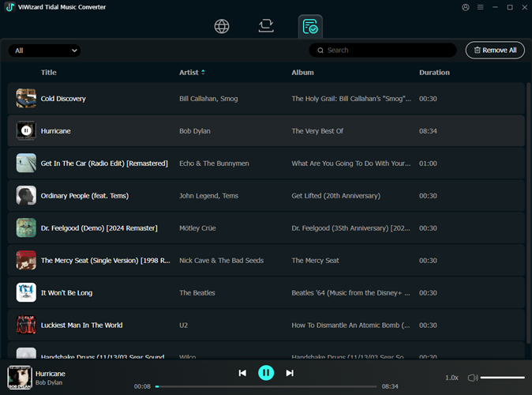Click Ordinary People album thumbnail

(26, 195)
